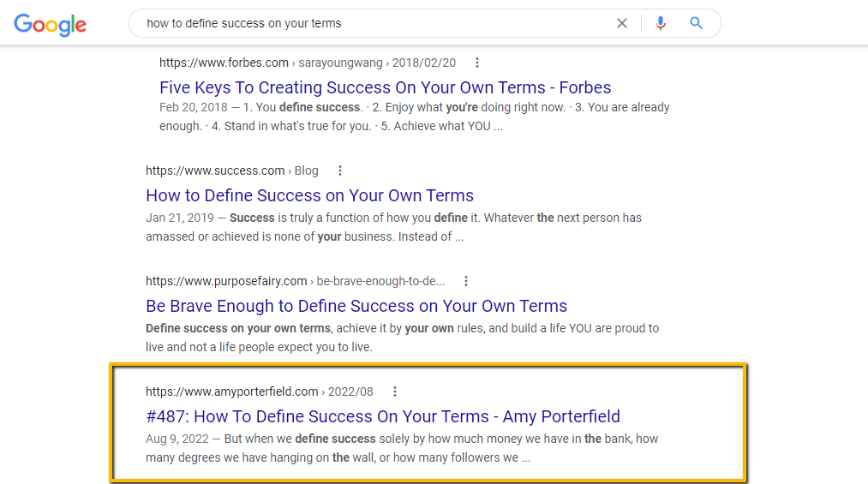Image resolution: width=868 pixels, height=484 pixels.
Task: Click the purposefairy result description snippet
Action: click(403, 338)
